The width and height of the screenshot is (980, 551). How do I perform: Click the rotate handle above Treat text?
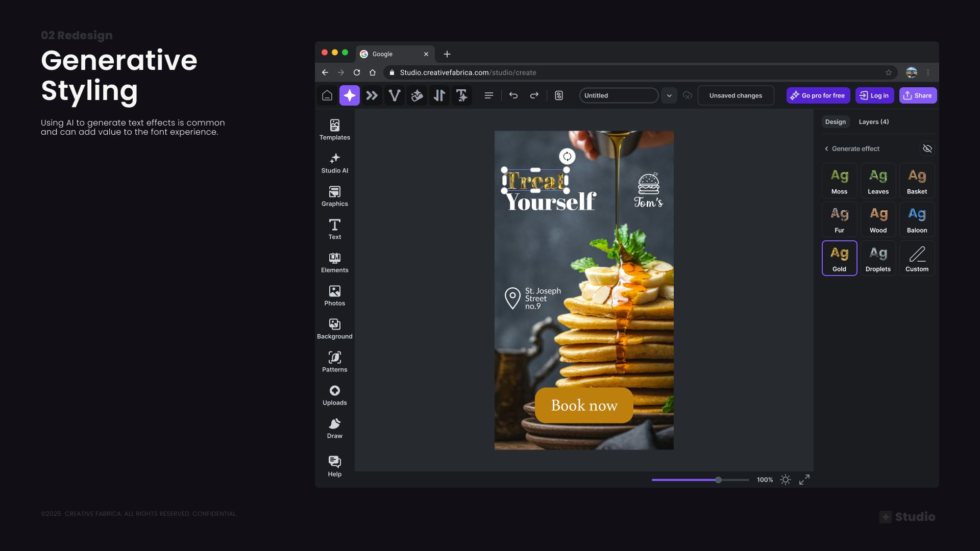tap(567, 157)
